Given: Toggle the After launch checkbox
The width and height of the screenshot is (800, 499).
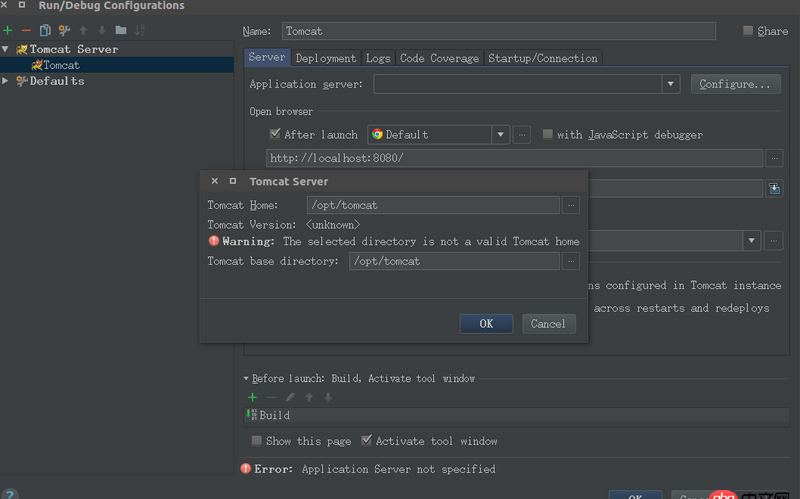Looking at the screenshot, I should click(275, 134).
